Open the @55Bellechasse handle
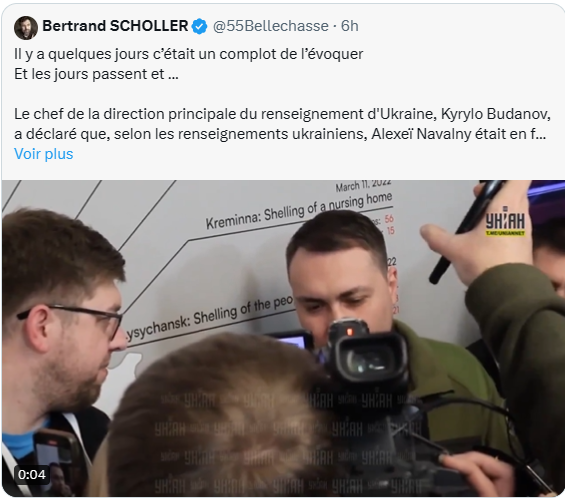This screenshot has width=565, height=498. [x=271, y=26]
